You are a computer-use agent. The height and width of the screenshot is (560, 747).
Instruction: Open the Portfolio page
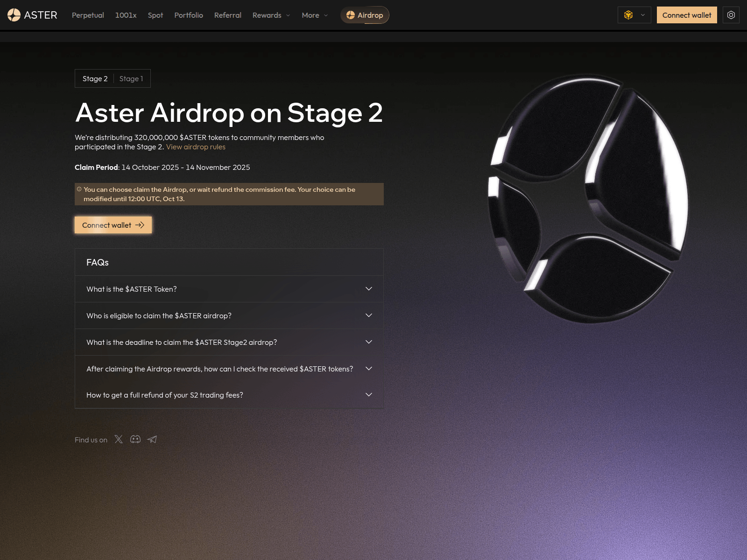(x=189, y=15)
